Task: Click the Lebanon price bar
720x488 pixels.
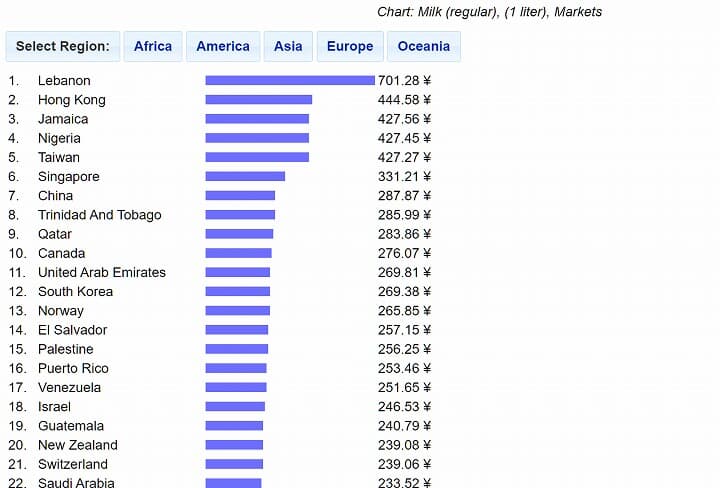Action: click(x=290, y=81)
